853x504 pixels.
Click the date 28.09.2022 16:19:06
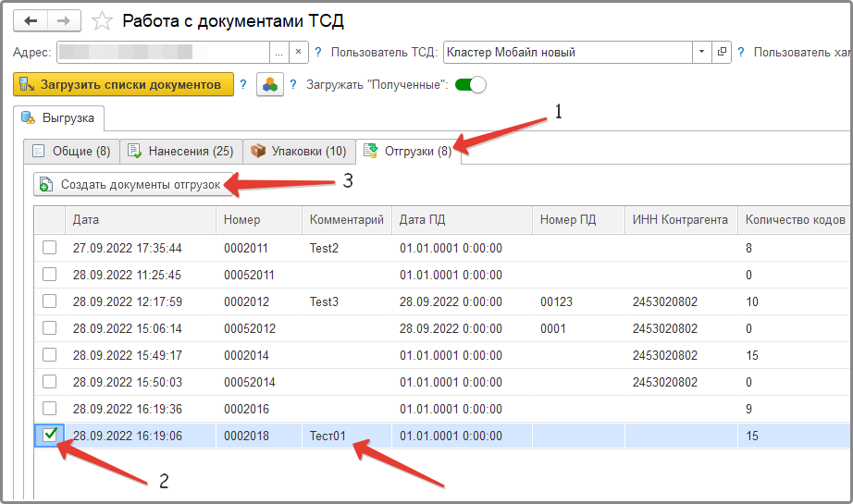[128, 436]
